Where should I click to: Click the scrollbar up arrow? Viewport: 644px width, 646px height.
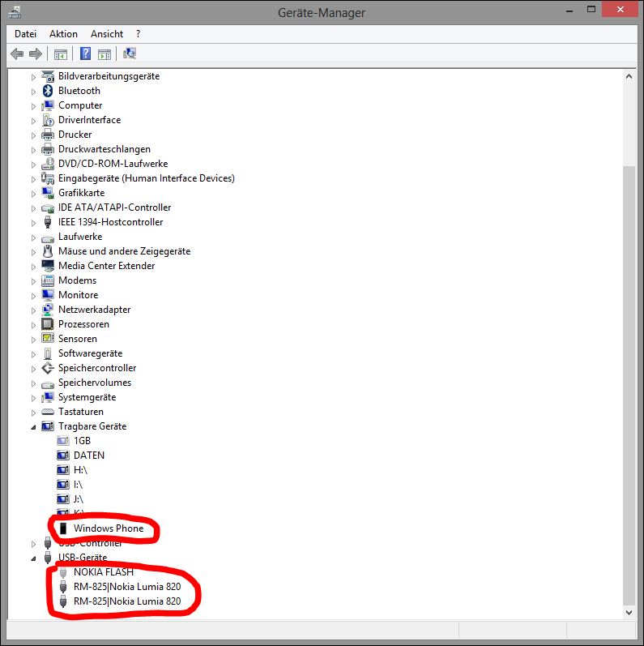(x=629, y=76)
